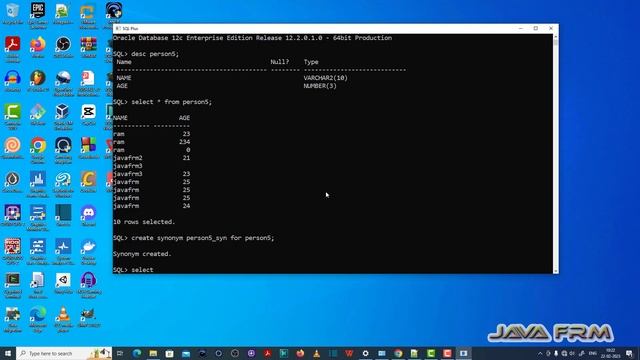Viewport: 640px width, 360px height.
Task: Open CapCut desktop shortcut
Action: (x=88, y=115)
